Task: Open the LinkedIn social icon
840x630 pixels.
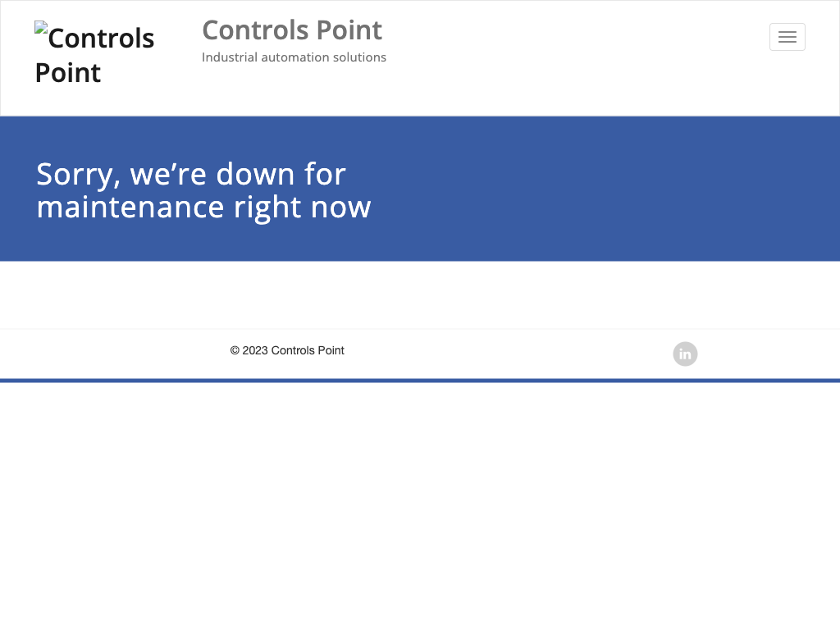Action: click(x=685, y=354)
